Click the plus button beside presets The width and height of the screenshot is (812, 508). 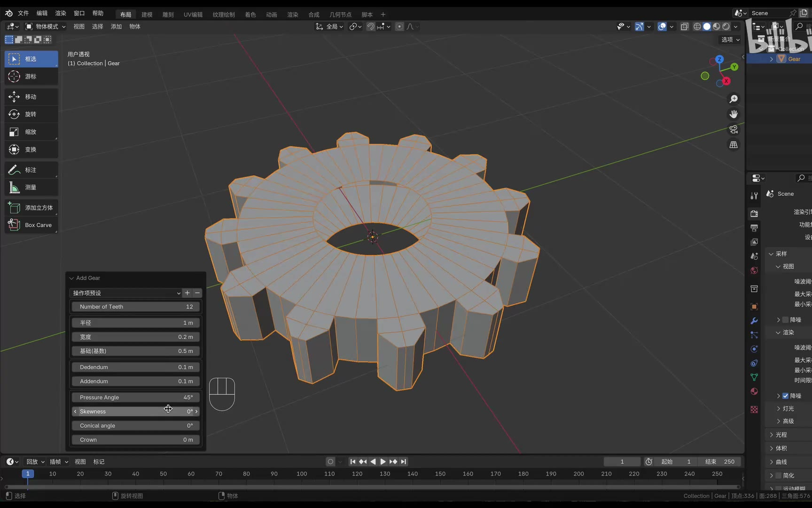pyautogui.click(x=187, y=293)
